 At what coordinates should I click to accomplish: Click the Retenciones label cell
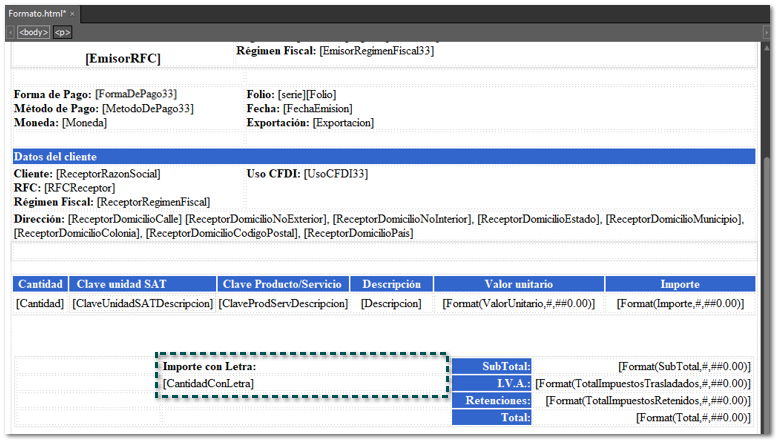point(492,401)
